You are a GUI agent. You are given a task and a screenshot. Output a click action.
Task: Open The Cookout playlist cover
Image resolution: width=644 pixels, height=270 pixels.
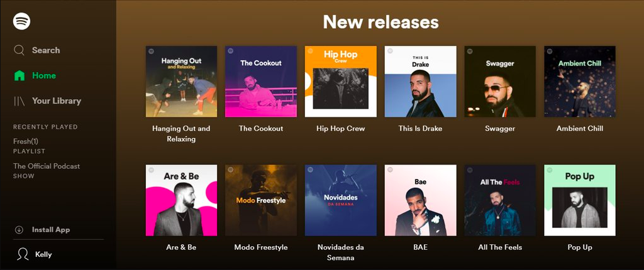click(261, 81)
